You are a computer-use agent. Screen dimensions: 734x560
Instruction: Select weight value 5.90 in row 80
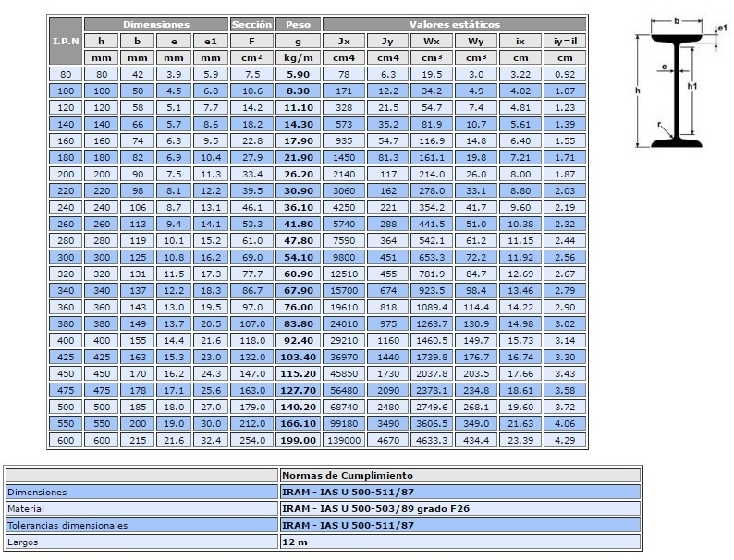click(x=298, y=74)
